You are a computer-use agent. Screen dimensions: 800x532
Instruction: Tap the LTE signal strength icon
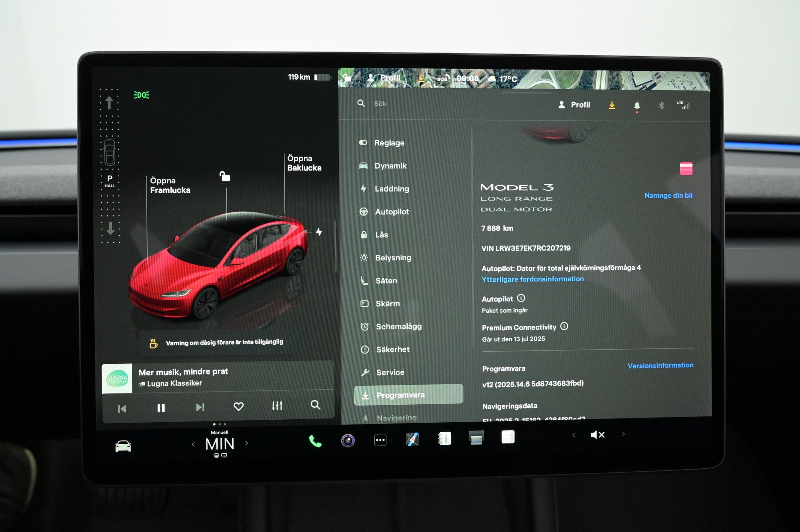(x=683, y=105)
